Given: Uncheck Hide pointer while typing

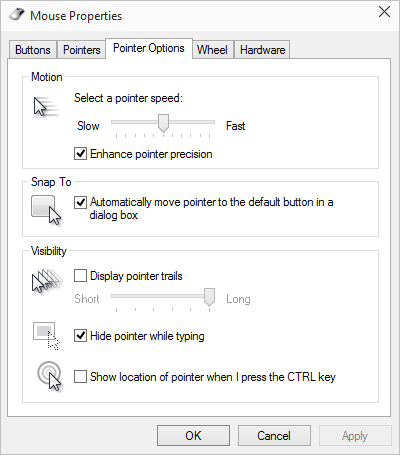Looking at the screenshot, I should (80, 336).
